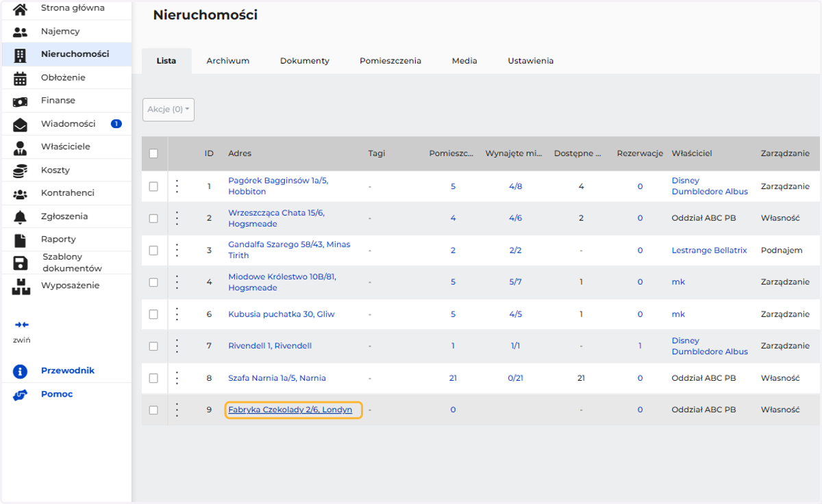Open row menu for Pagórek Bagginsów property
The image size is (822, 504).
coord(177,186)
